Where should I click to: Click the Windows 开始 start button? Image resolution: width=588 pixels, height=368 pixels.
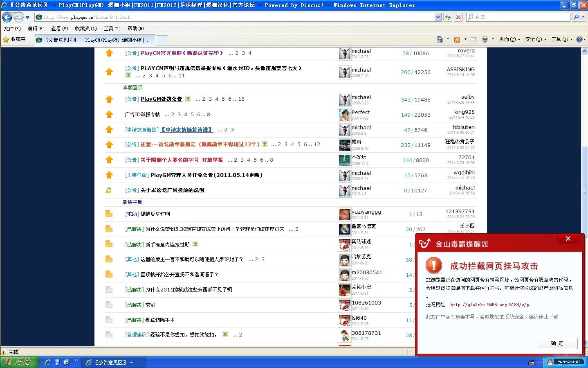point(19,362)
